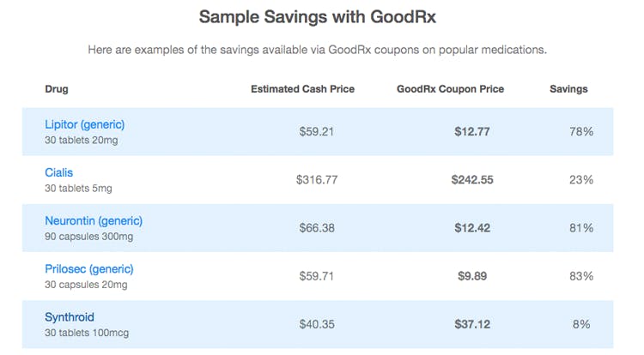
Task: Click the 8% savings value for Synthroid
Action: click(581, 325)
